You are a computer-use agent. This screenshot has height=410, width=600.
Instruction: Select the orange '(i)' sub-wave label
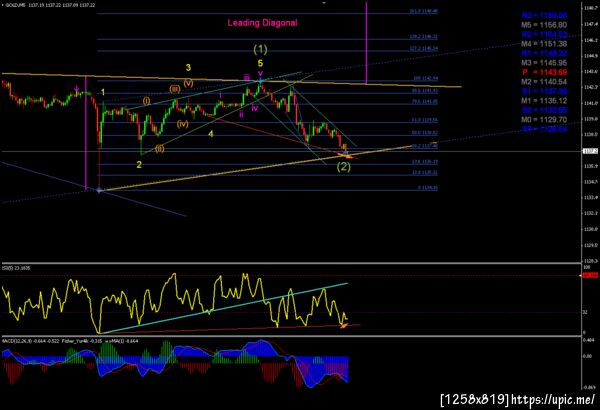[x=147, y=101]
